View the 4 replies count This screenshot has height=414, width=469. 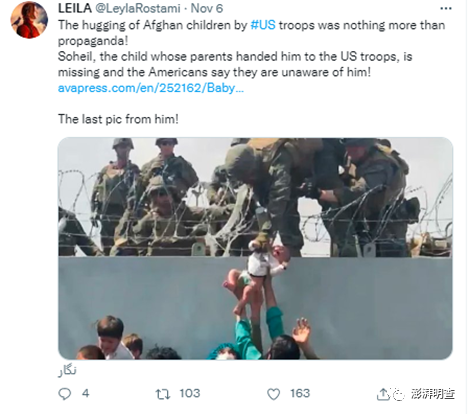[86, 393]
